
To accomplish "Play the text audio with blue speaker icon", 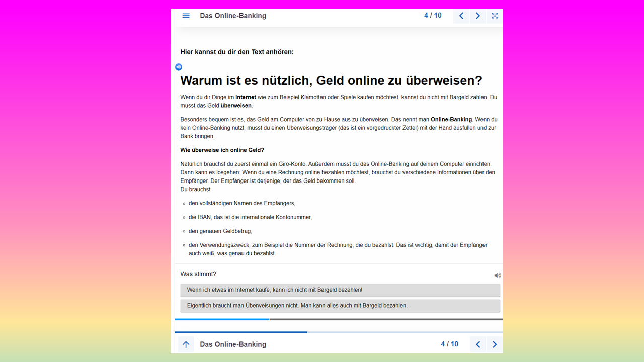I will pyautogui.click(x=179, y=67).
